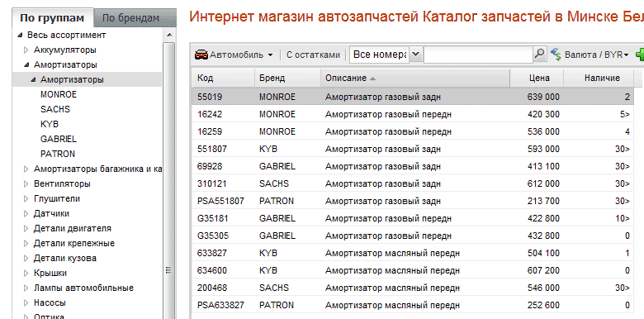Expand the Насосы group
Image resolution: width=644 pixels, height=319 pixels.
click(x=26, y=302)
